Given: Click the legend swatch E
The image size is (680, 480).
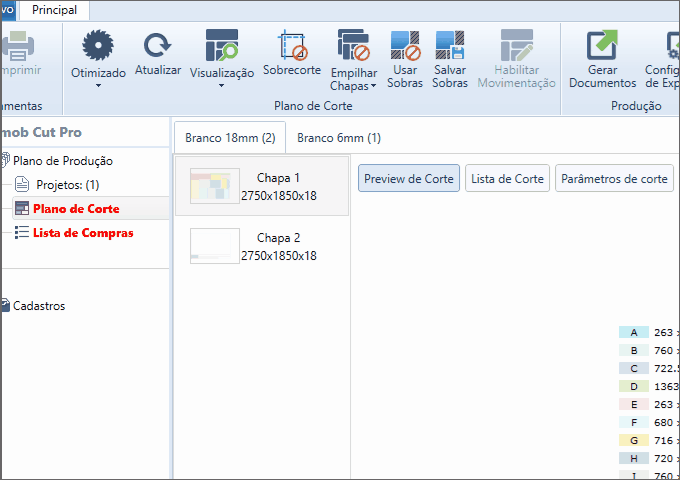Looking at the screenshot, I should click(x=634, y=404).
